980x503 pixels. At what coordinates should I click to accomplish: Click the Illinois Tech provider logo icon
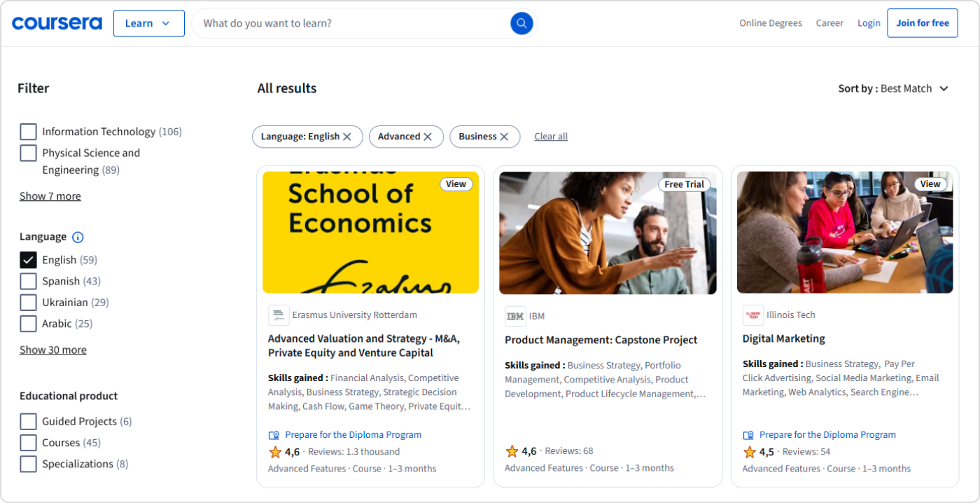(x=752, y=315)
